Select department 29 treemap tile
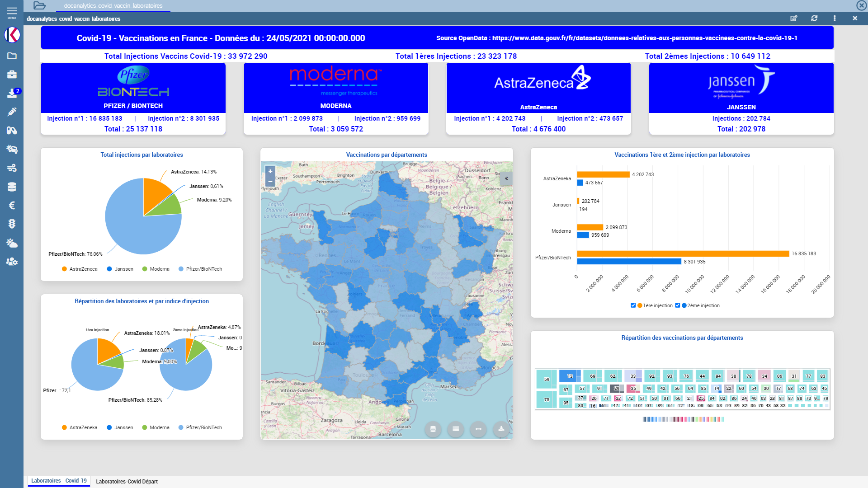Screen dimensions: 868x488 617,388
